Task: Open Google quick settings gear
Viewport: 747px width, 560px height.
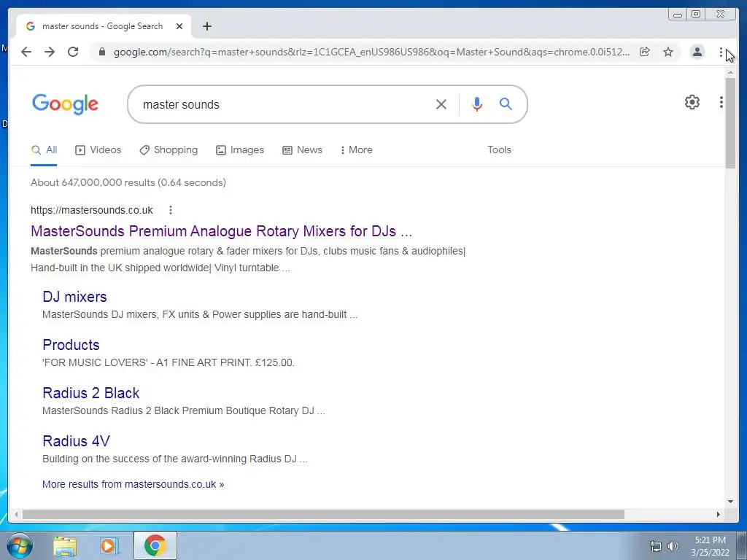Action: [692, 102]
